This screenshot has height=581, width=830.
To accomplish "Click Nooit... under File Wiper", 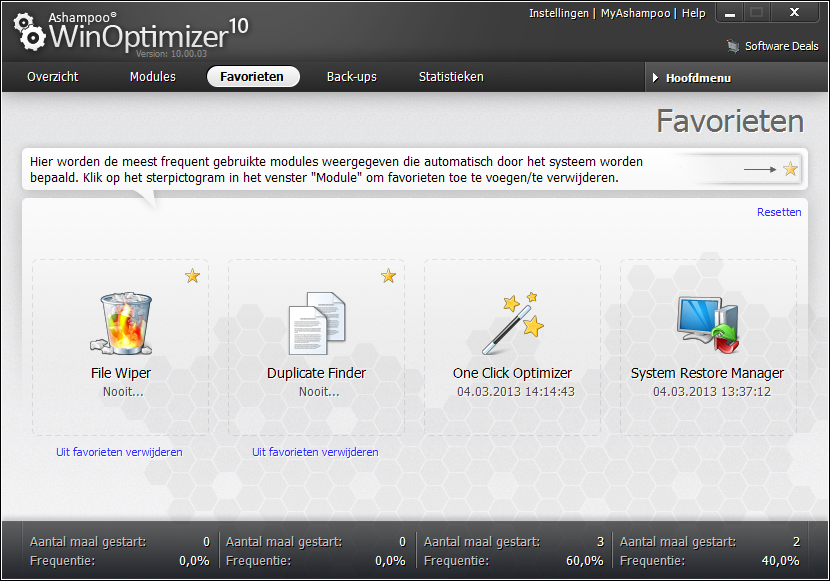I will (123, 392).
